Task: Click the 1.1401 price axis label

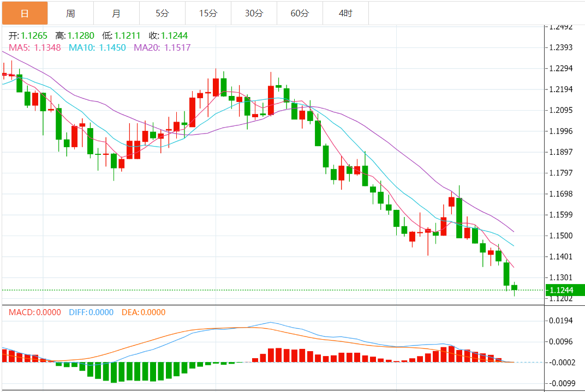Action: coord(561,256)
